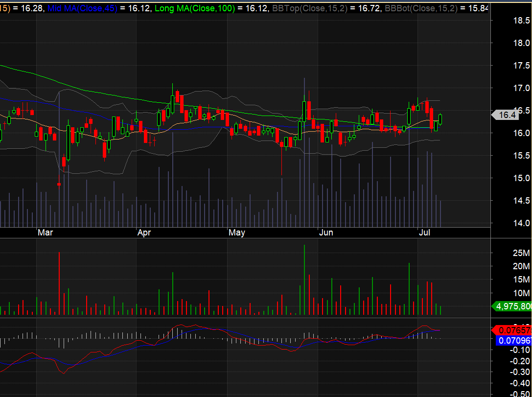Select the Jun date axis label
The height and width of the screenshot is (397, 532).
(x=326, y=233)
